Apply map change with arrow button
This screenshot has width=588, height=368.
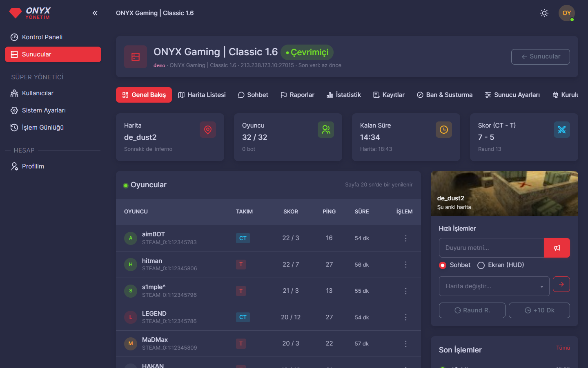[x=561, y=284]
